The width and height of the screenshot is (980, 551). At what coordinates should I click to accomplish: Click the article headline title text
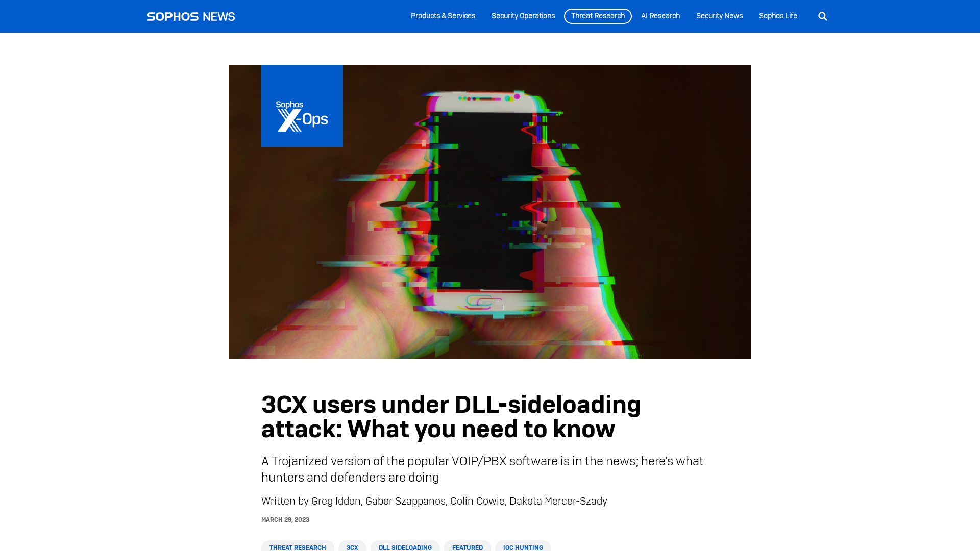(451, 416)
